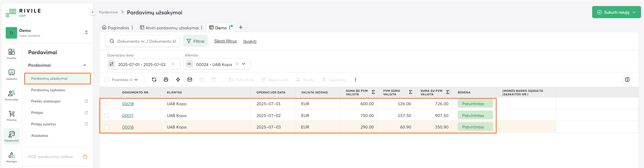Click the print icon in the toolbar
644x168 pixels.
click(166, 80)
